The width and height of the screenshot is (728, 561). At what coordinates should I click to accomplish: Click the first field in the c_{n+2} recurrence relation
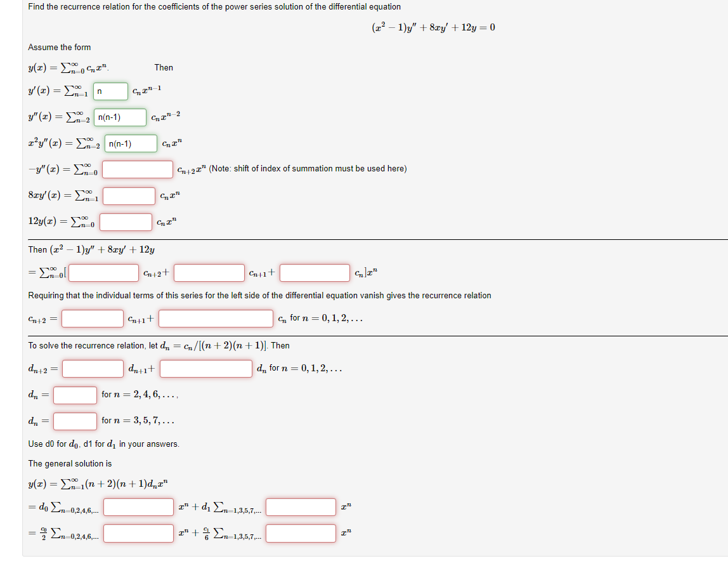(x=91, y=318)
